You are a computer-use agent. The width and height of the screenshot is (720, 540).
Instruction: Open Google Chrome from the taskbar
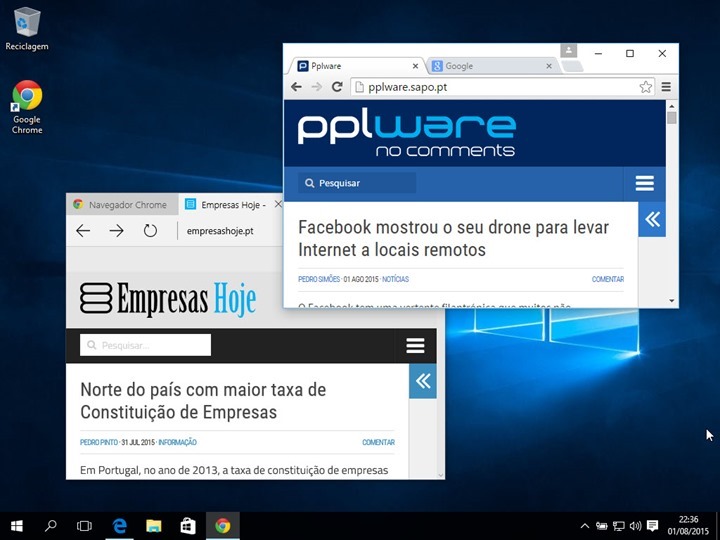pyautogui.click(x=223, y=526)
